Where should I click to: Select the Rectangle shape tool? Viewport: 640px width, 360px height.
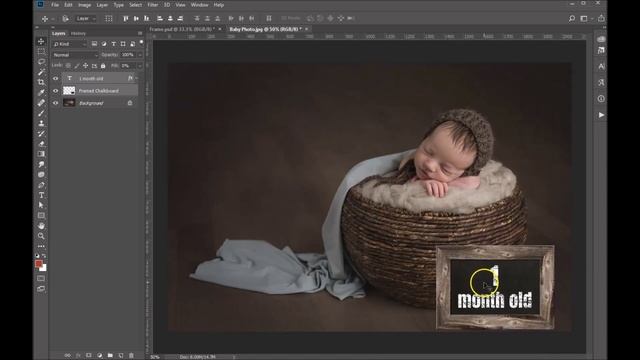tap(41, 216)
